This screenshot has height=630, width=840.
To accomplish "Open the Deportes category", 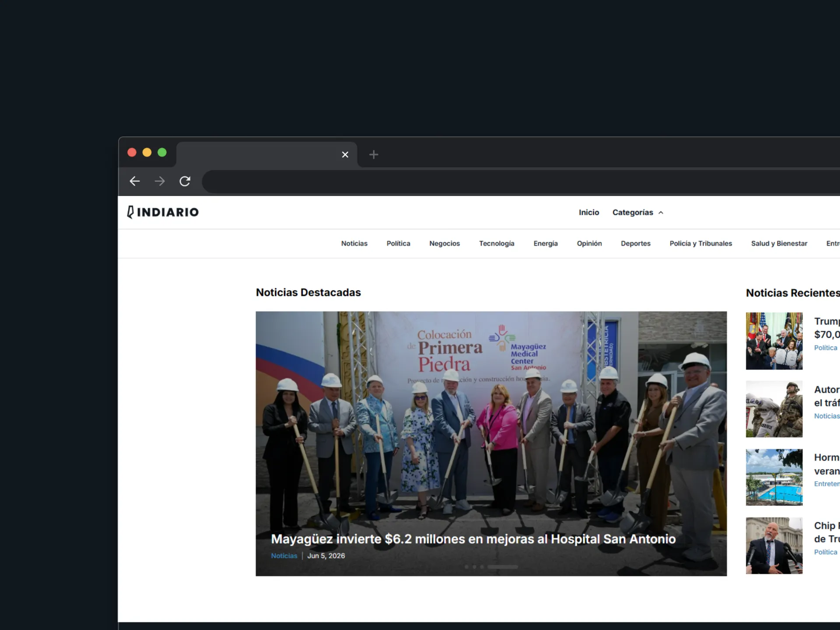I will pos(636,243).
